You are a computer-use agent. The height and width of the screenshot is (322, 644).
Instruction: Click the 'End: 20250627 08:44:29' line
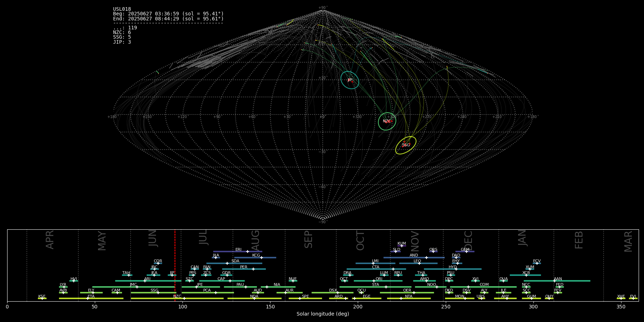(168, 19)
